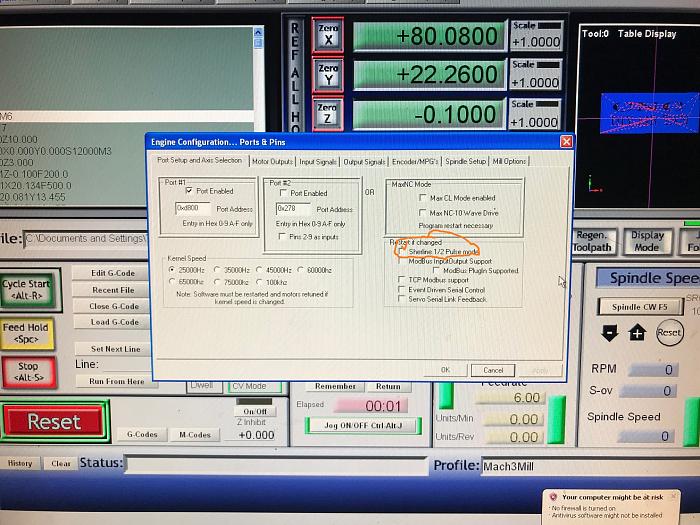This screenshot has height=525, width=700.
Task: Open the Spindle Setup tab
Action: coord(465,161)
